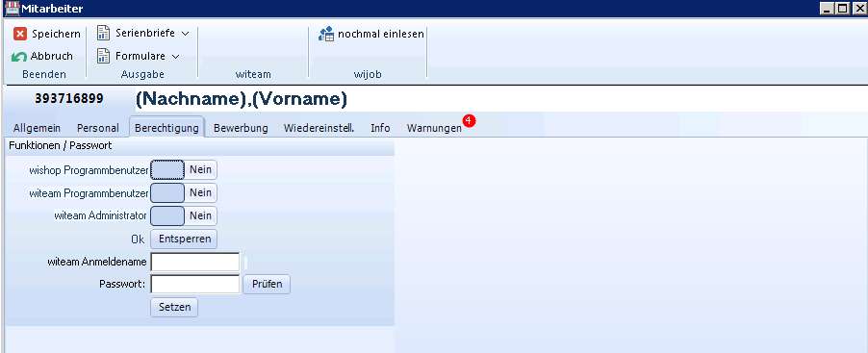Click the Serienbriefe document icon
Screen dimensions: 868x353
click(103, 34)
